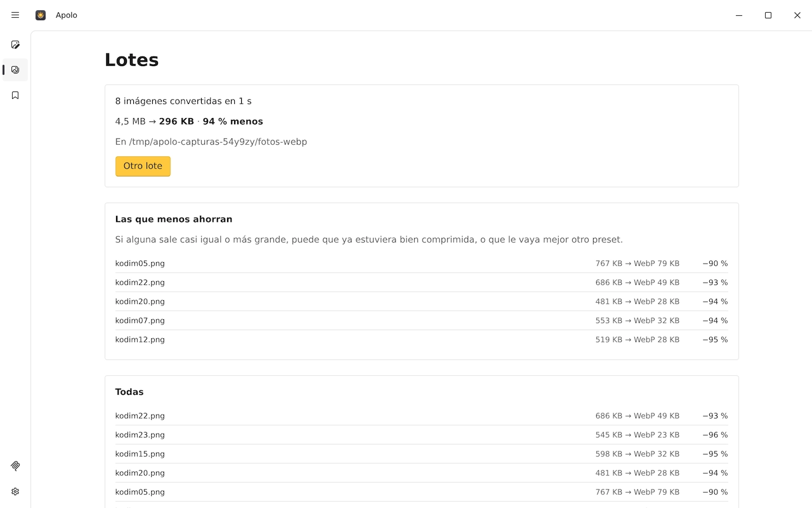Click "519 KB → WebP 28 KB" size value
This screenshot has height=508, width=812.
(x=637, y=340)
